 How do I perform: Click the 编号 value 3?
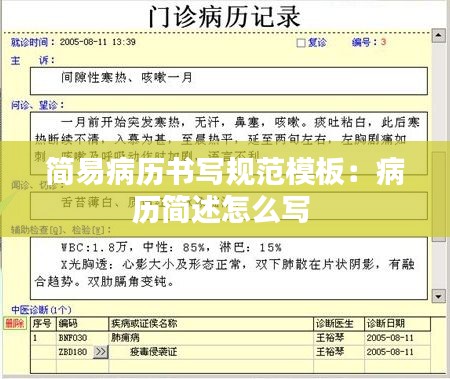[383, 42]
